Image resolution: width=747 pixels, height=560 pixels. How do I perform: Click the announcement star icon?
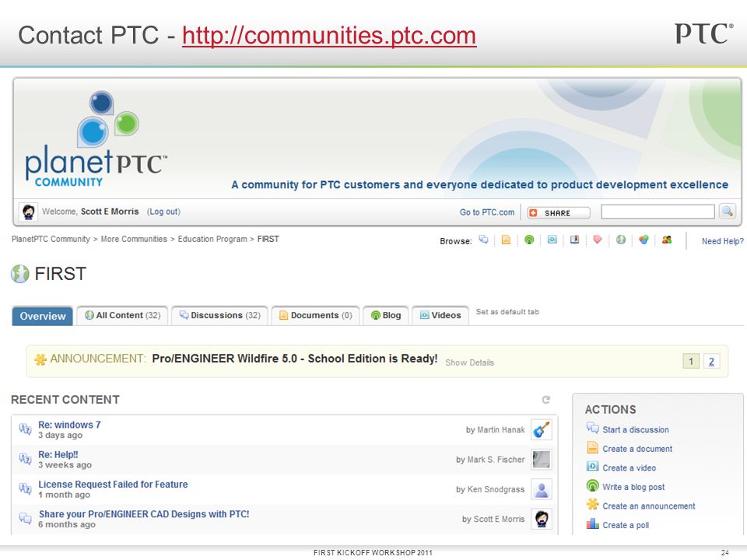pos(40,359)
